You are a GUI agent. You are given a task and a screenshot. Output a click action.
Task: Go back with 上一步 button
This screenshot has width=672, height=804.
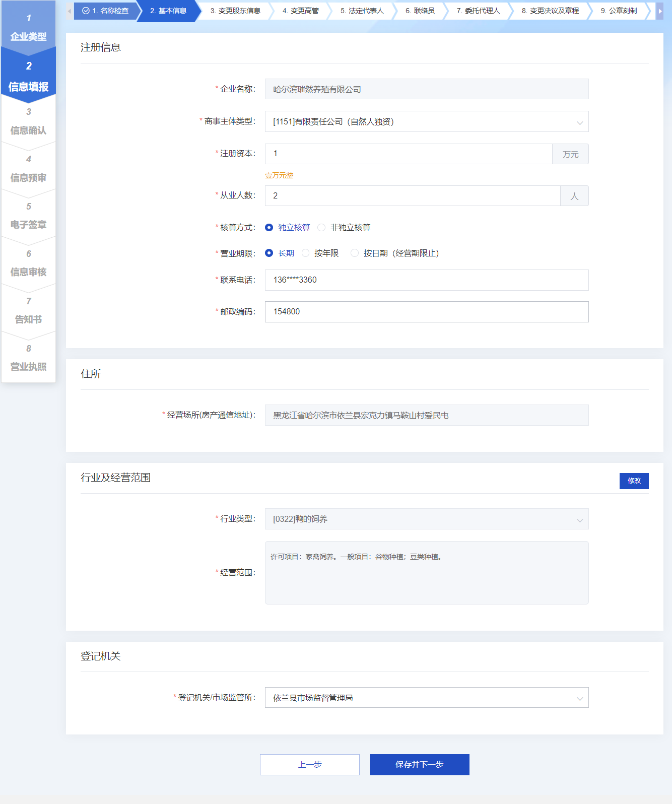coord(309,765)
